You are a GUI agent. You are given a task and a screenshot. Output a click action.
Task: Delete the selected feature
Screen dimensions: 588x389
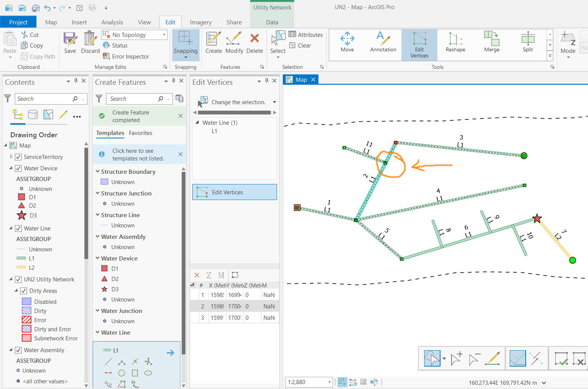coord(255,43)
